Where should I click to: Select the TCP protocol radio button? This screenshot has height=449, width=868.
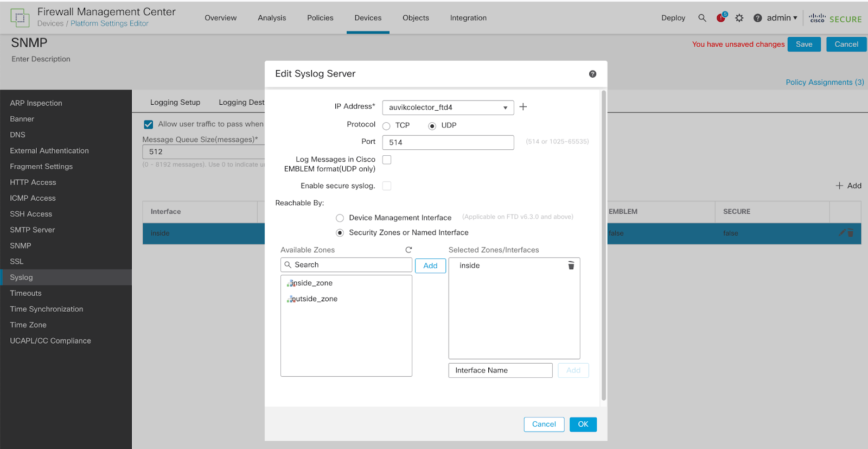[x=386, y=126]
